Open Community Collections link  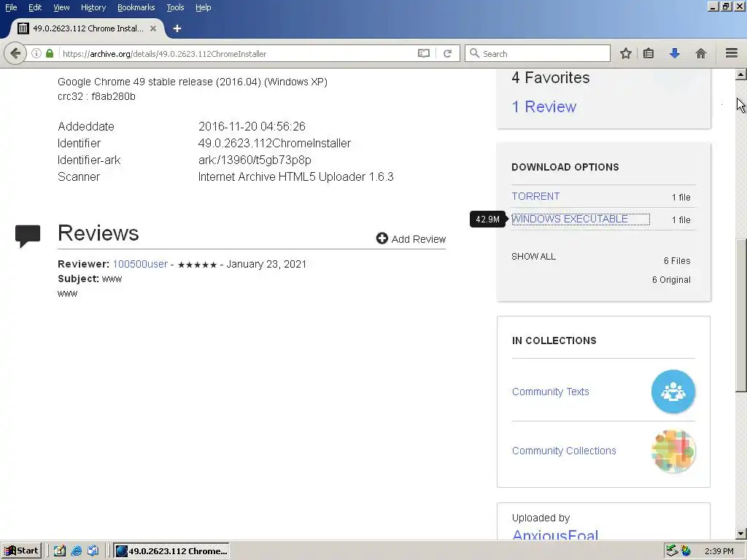[x=564, y=451]
